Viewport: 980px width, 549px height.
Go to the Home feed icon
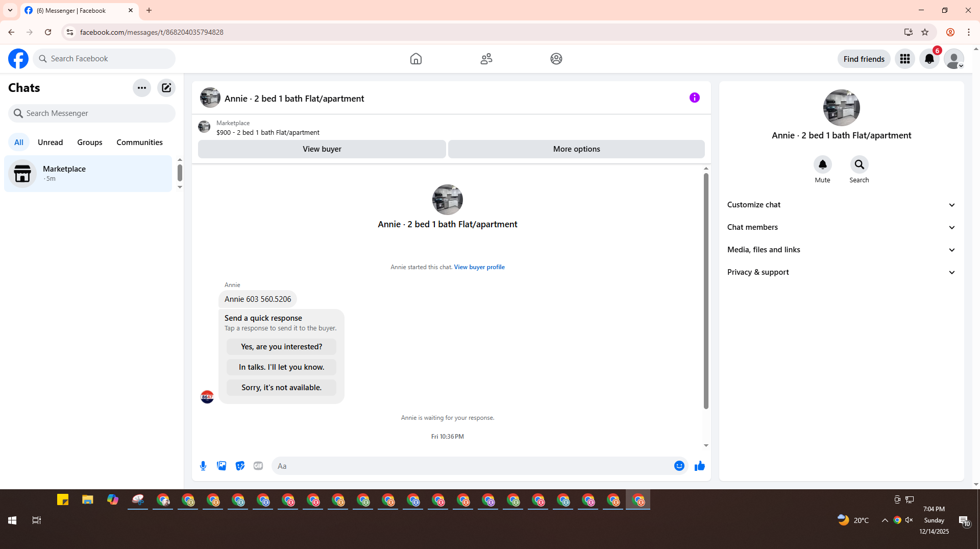(416, 59)
